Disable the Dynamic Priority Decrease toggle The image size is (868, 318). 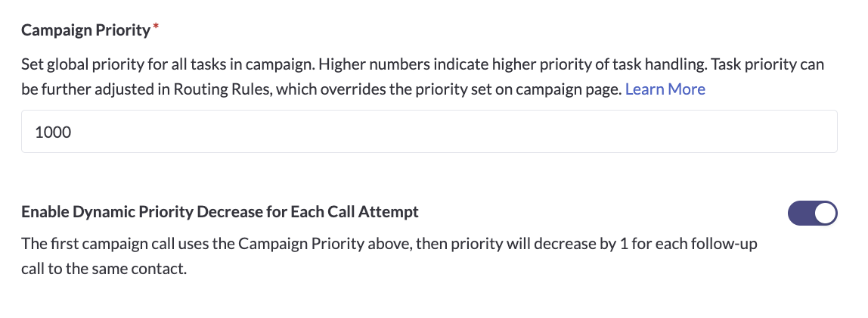pos(812,213)
